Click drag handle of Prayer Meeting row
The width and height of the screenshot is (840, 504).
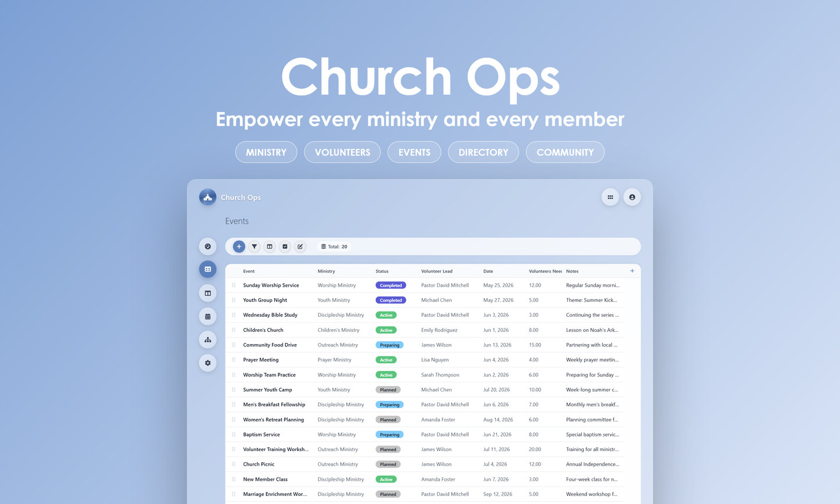point(234,360)
